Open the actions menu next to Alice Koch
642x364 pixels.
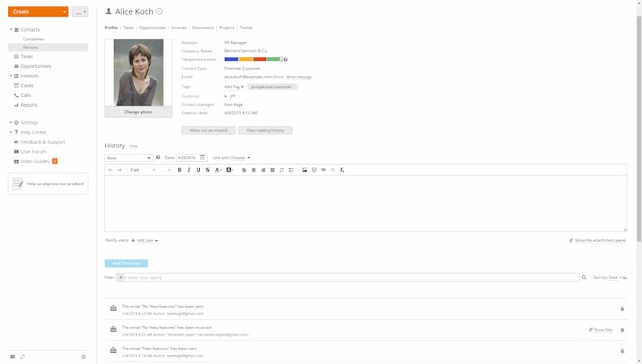pos(159,11)
